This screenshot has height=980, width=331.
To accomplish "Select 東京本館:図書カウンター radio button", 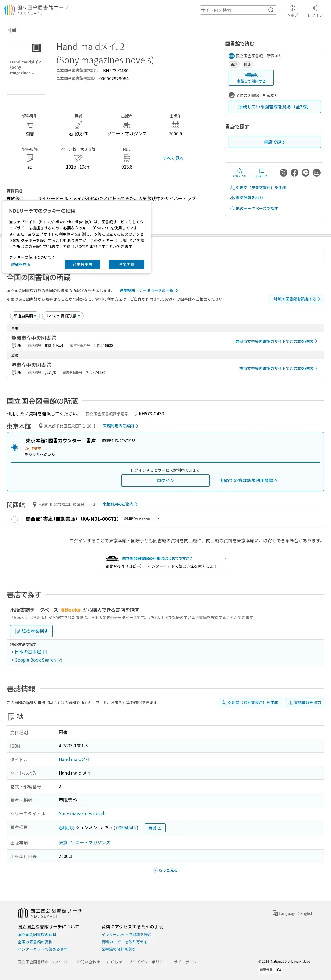I will tap(14, 447).
